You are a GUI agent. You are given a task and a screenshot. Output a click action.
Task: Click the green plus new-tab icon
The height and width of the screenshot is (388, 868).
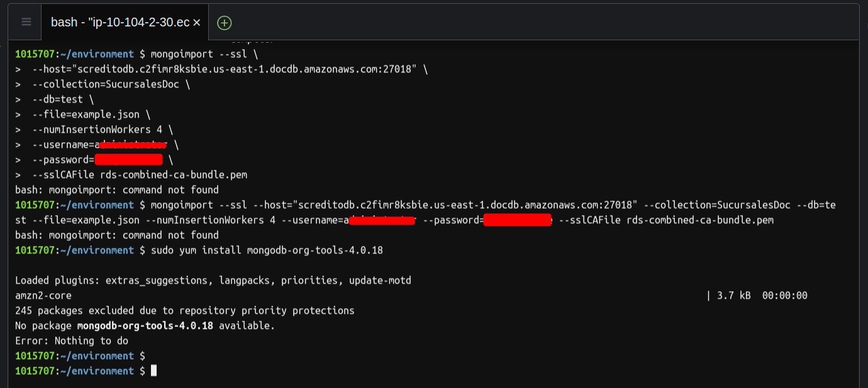224,23
